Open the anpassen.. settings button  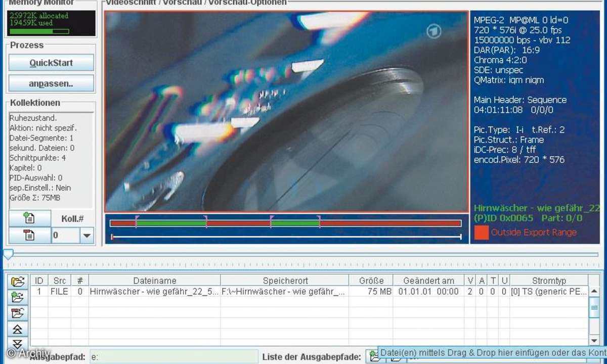[51, 83]
